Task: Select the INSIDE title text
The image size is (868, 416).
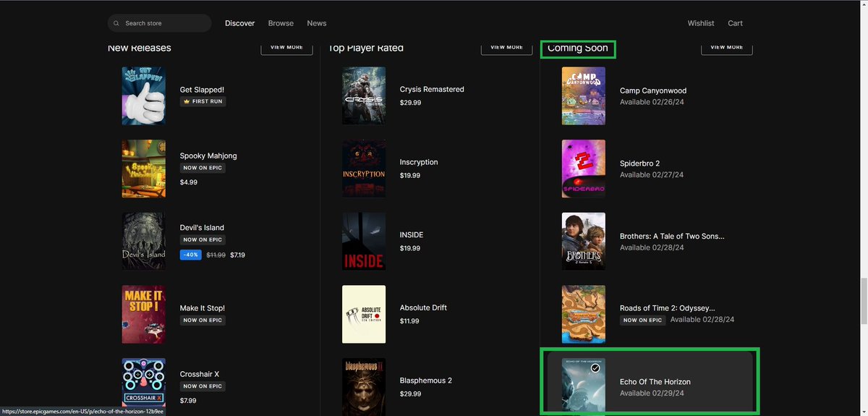Action: click(x=412, y=234)
